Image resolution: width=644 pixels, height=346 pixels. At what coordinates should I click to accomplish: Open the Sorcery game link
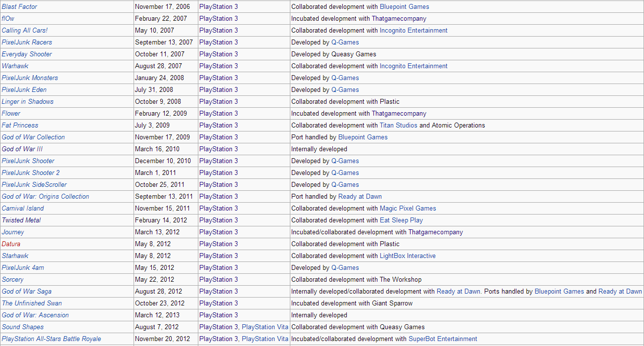[12, 279]
